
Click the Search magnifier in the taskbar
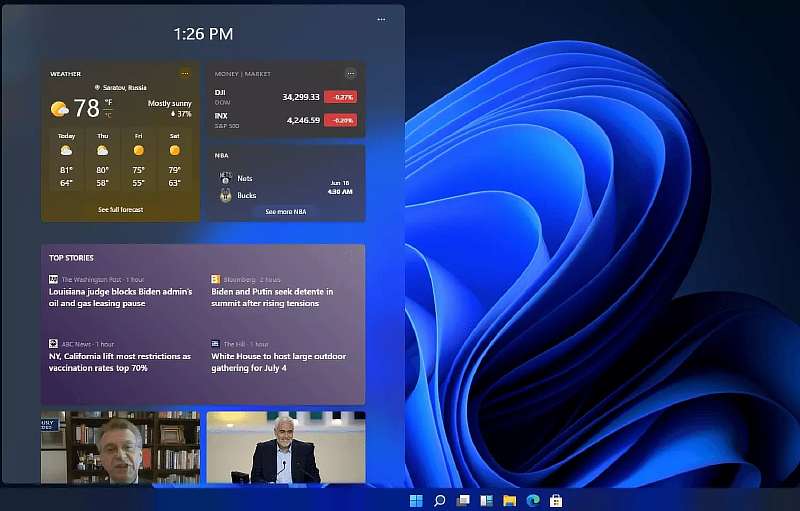click(x=439, y=500)
